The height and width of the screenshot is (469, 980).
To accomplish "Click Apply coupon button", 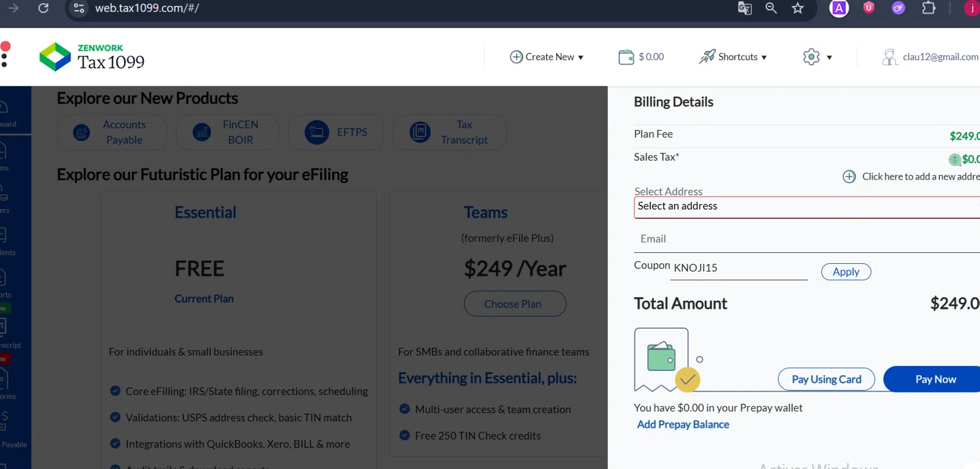I will pos(846,272).
